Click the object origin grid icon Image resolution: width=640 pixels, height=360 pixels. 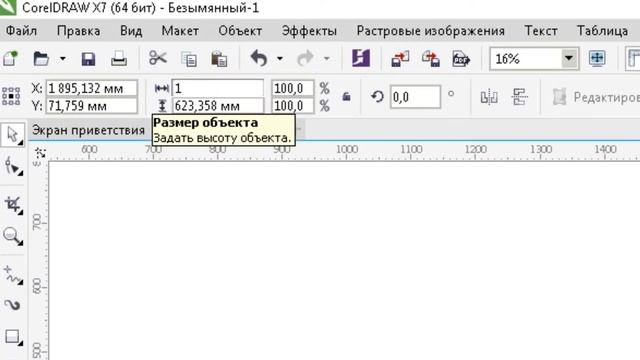(x=11, y=96)
